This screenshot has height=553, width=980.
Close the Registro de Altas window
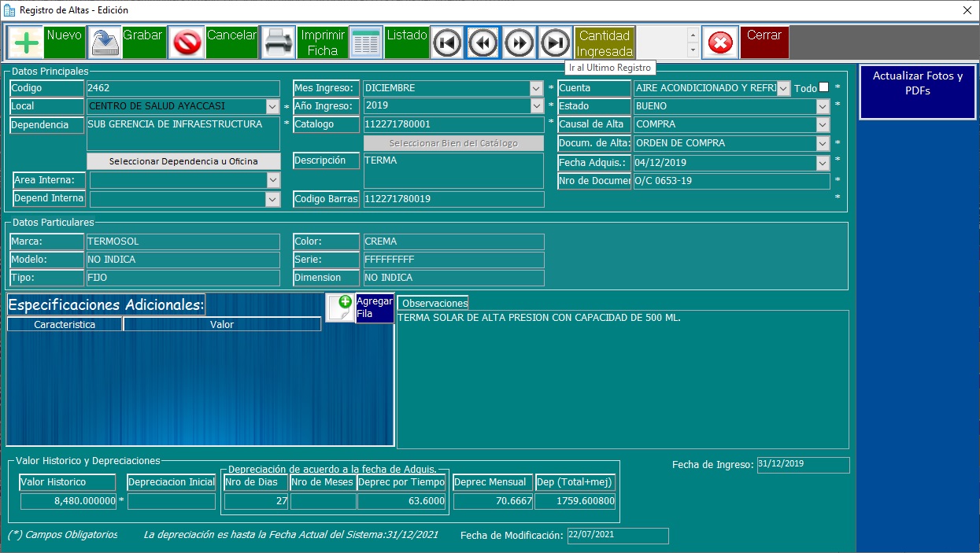tap(967, 10)
